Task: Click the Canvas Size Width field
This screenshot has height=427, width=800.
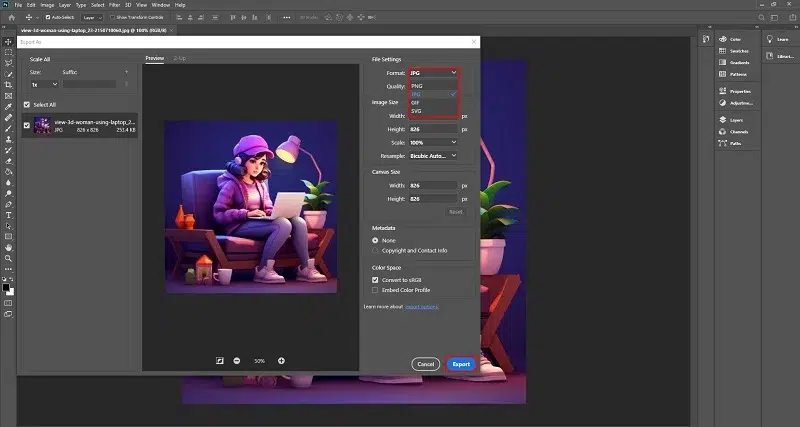Action: click(433, 186)
